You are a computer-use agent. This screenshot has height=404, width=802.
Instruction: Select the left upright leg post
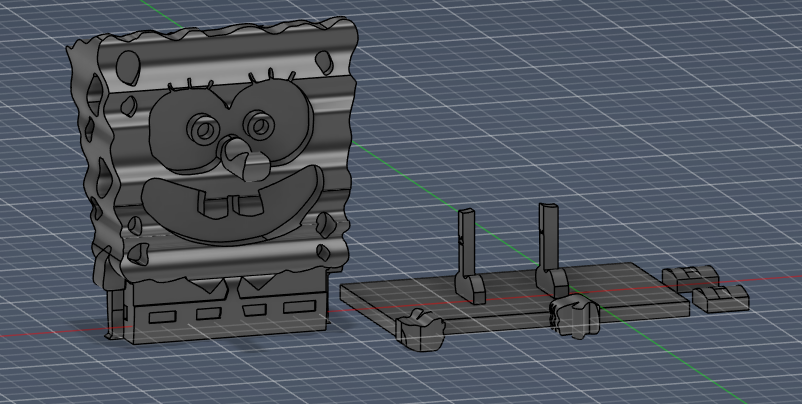pos(467,256)
